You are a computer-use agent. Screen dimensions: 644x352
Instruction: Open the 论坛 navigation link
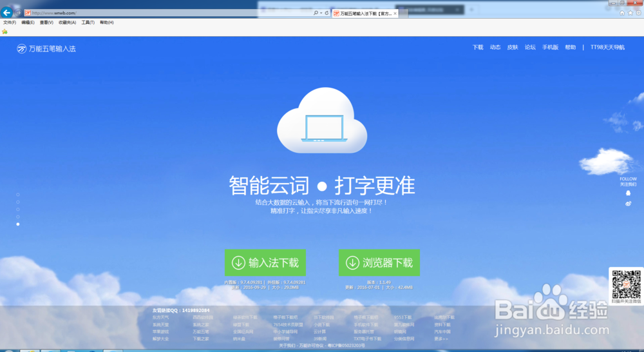click(x=530, y=47)
